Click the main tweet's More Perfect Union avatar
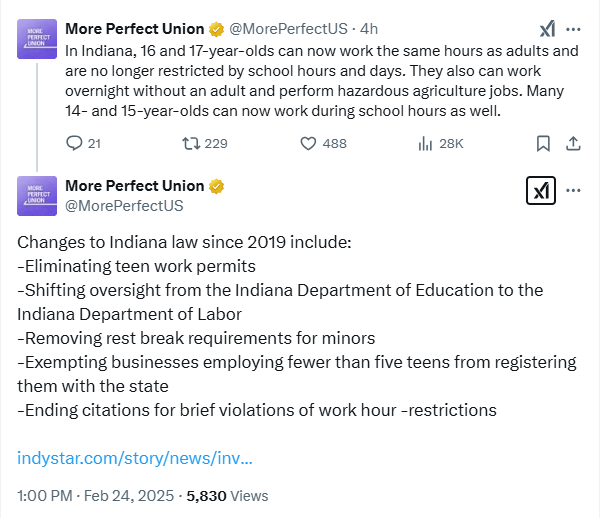The image size is (600, 518). coord(37,196)
